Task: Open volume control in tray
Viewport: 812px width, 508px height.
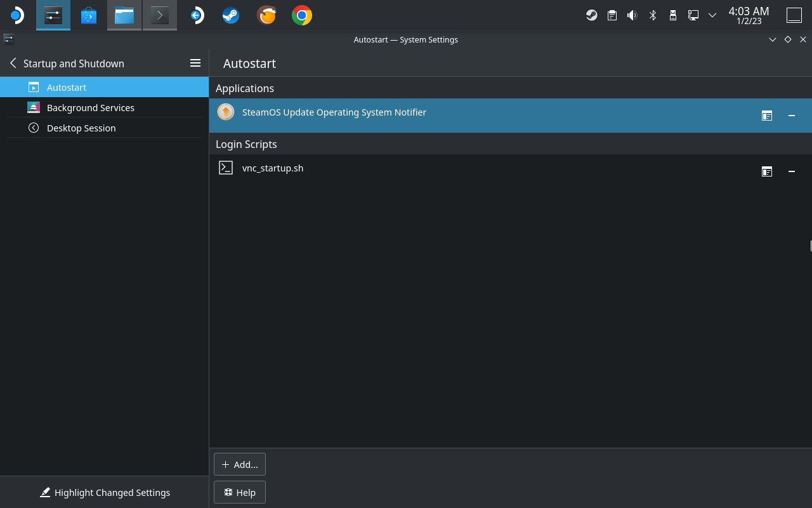Action: tap(632, 15)
